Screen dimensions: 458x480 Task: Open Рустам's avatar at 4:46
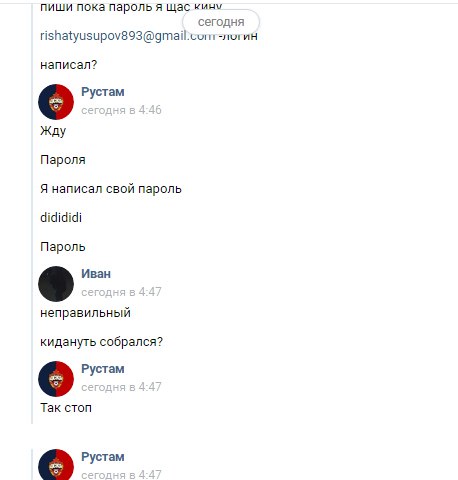click(x=56, y=102)
